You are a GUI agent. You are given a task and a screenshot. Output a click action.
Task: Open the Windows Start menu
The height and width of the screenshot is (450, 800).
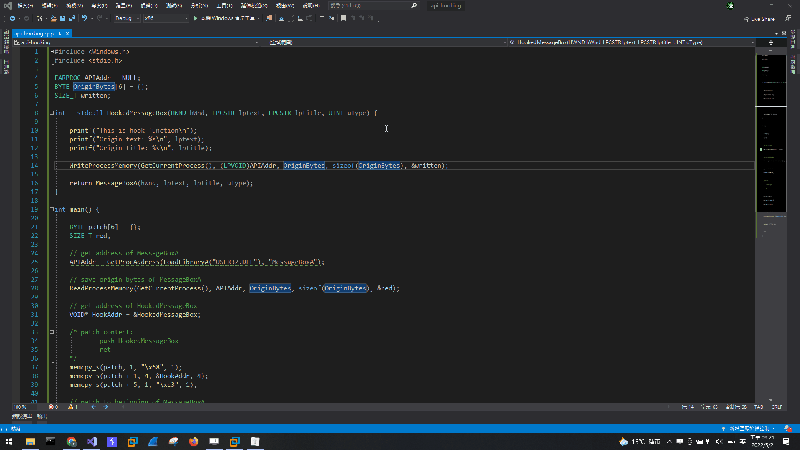point(9,441)
